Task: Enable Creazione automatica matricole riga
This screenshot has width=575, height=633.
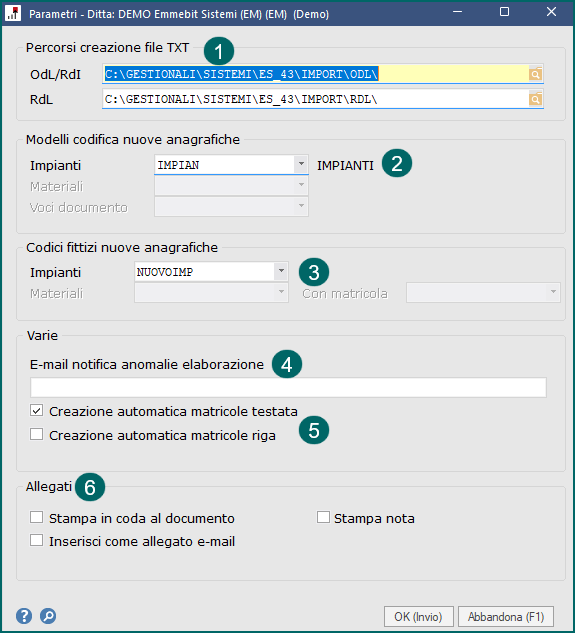Action: (x=36, y=435)
